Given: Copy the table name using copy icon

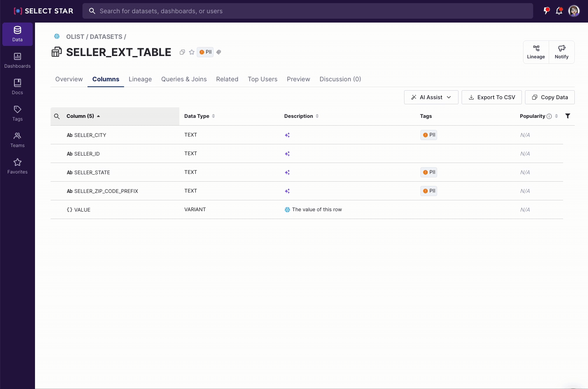Looking at the screenshot, I should click(x=182, y=52).
